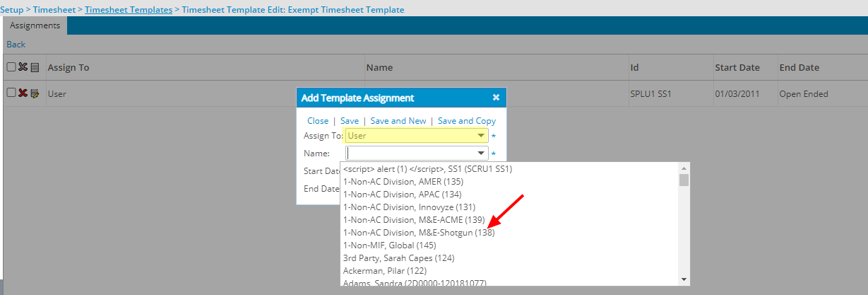Click the list scrollbar down arrow

(x=684, y=279)
